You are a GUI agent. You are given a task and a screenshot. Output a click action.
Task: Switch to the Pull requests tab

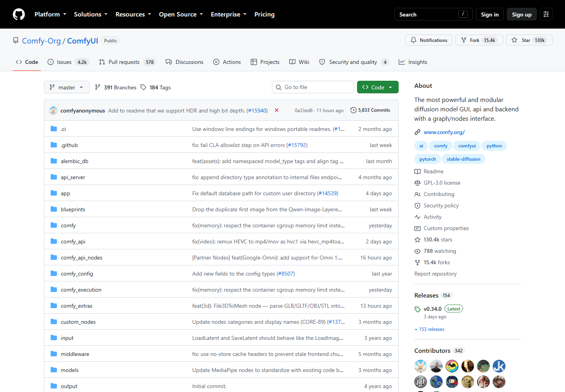click(x=128, y=62)
